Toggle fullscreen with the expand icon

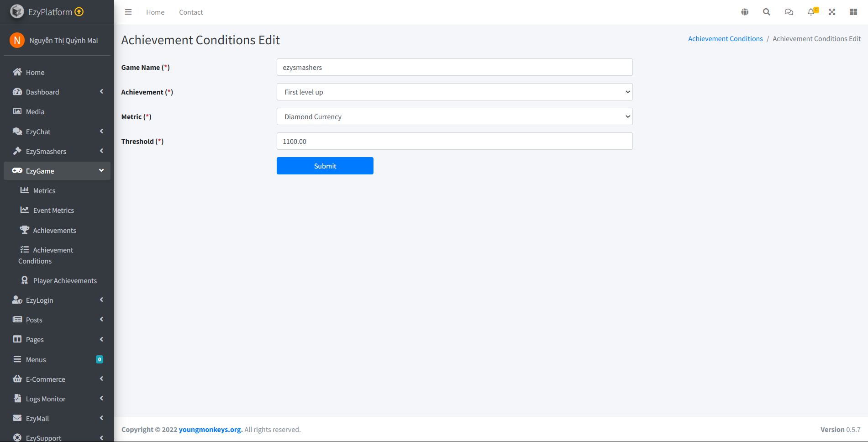tap(832, 12)
